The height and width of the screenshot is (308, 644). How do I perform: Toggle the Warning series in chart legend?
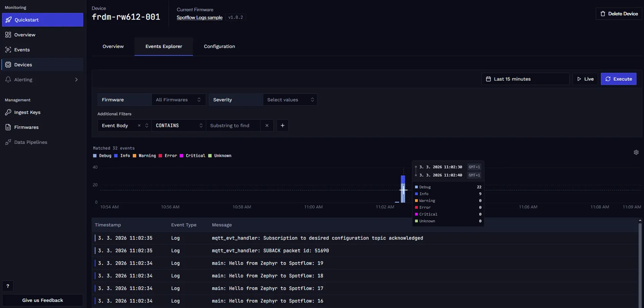[144, 156]
